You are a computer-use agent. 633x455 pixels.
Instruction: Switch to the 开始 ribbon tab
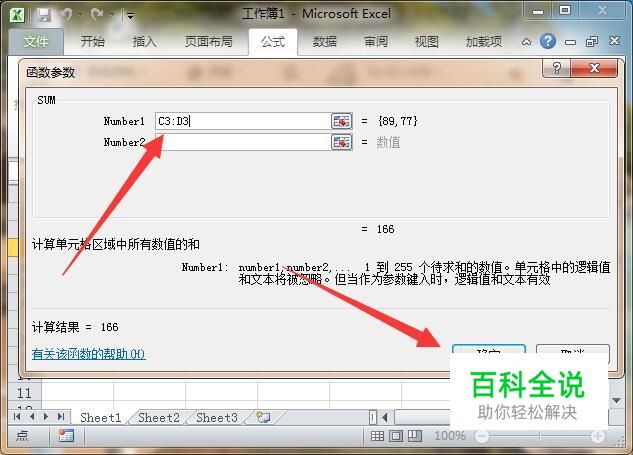[92, 41]
